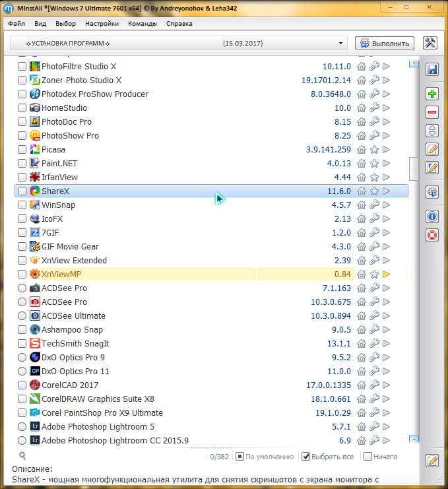The image size is (448, 489).
Task: Check the ShareX checkbox
Action: (22, 191)
